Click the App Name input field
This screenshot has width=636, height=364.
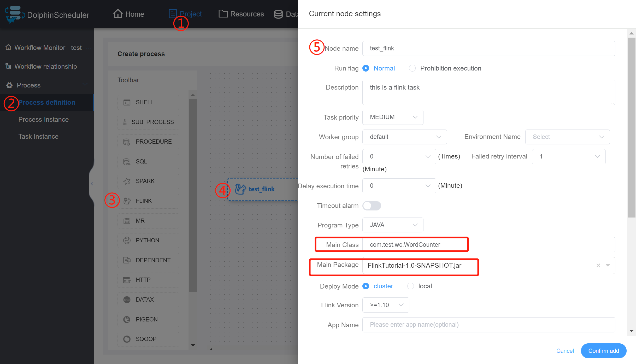[488, 325]
